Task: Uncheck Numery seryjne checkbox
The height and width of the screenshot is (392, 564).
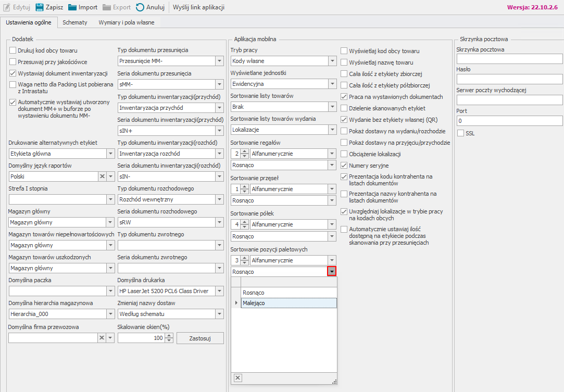Action: coord(344,165)
